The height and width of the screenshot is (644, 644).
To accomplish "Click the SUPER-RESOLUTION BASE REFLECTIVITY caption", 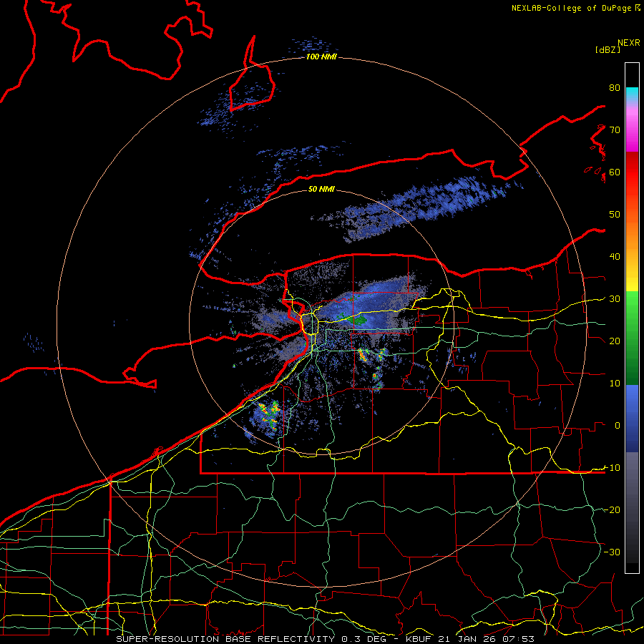I will (225, 639).
